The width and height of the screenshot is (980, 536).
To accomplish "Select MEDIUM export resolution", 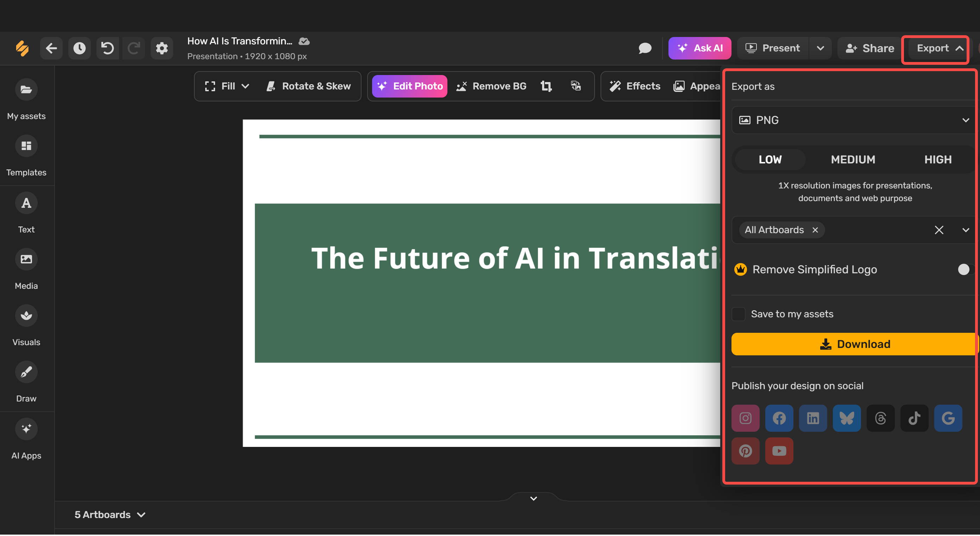I will pyautogui.click(x=853, y=160).
